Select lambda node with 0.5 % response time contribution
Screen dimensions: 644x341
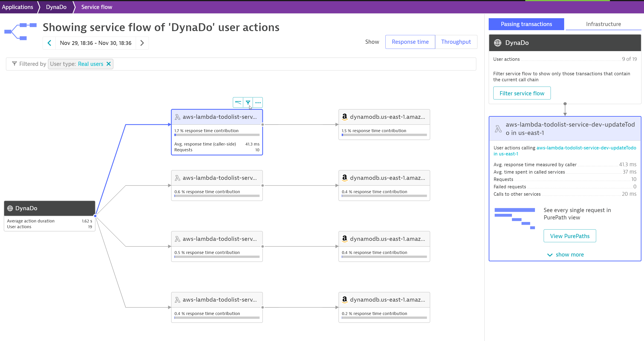pos(217,246)
